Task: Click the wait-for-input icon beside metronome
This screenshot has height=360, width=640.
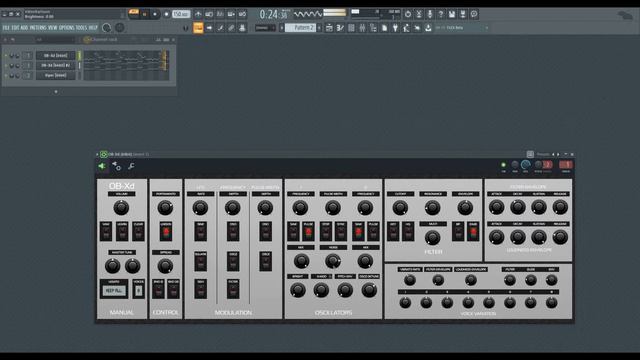Action: pos(209,14)
